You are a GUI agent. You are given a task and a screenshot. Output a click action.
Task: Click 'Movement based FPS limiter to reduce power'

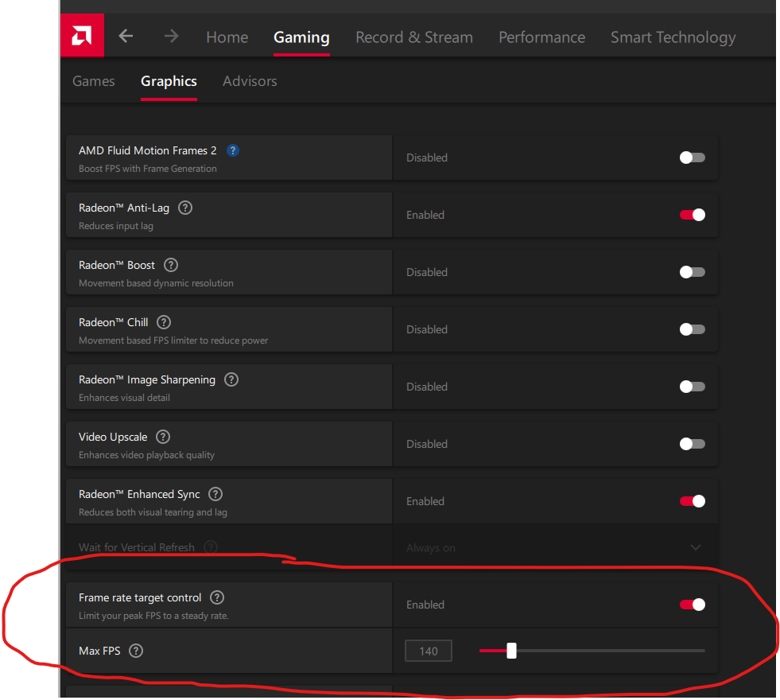[173, 340]
